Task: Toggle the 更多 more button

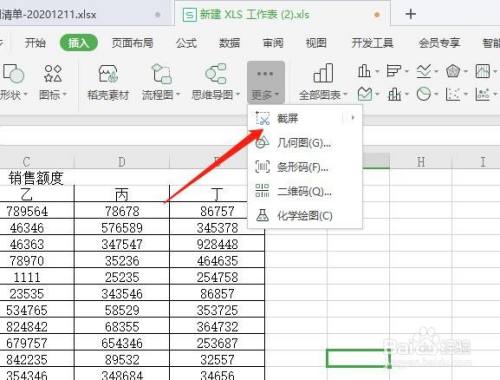Action: [266, 82]
